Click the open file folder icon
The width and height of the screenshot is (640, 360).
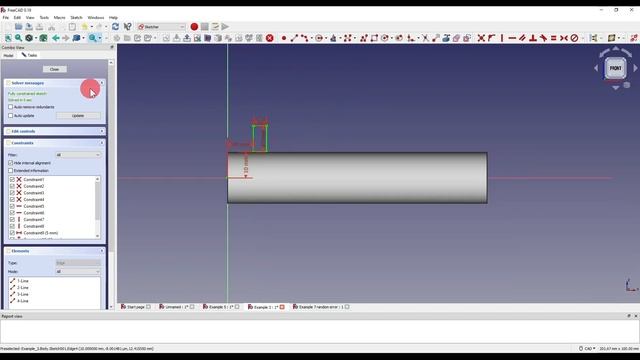pyautogui.click(x=18, y=27)
